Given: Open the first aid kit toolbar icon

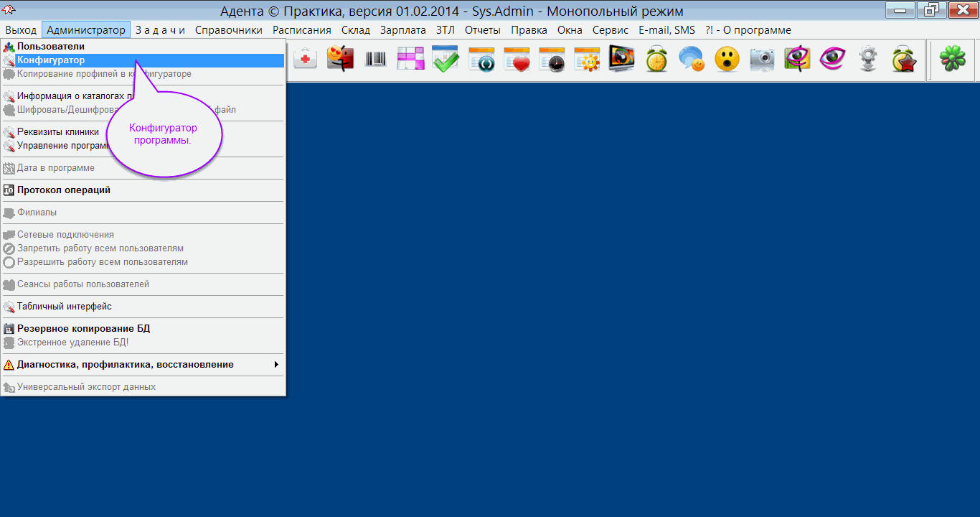Looking at the screenshot, I should (305, 59).
